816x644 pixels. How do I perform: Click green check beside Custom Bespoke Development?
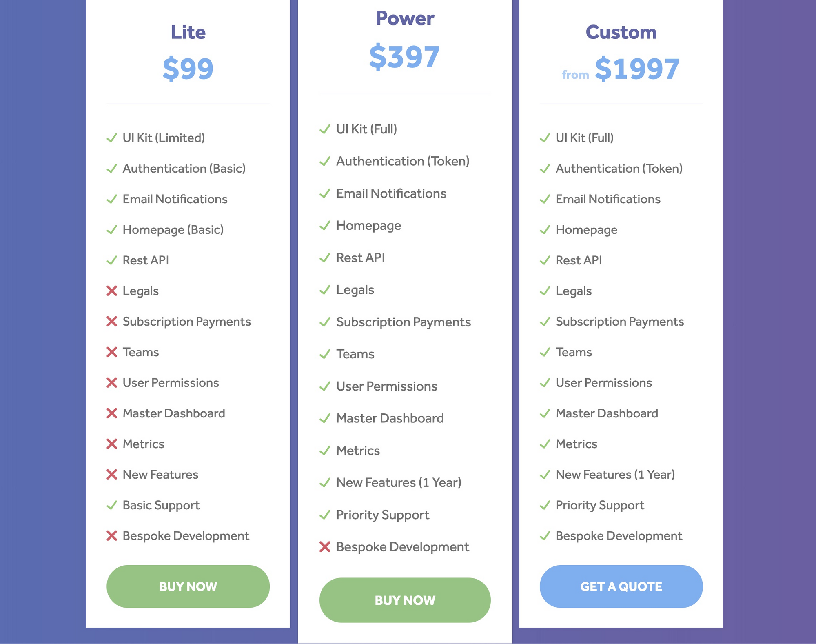click(x=545, y=536)
